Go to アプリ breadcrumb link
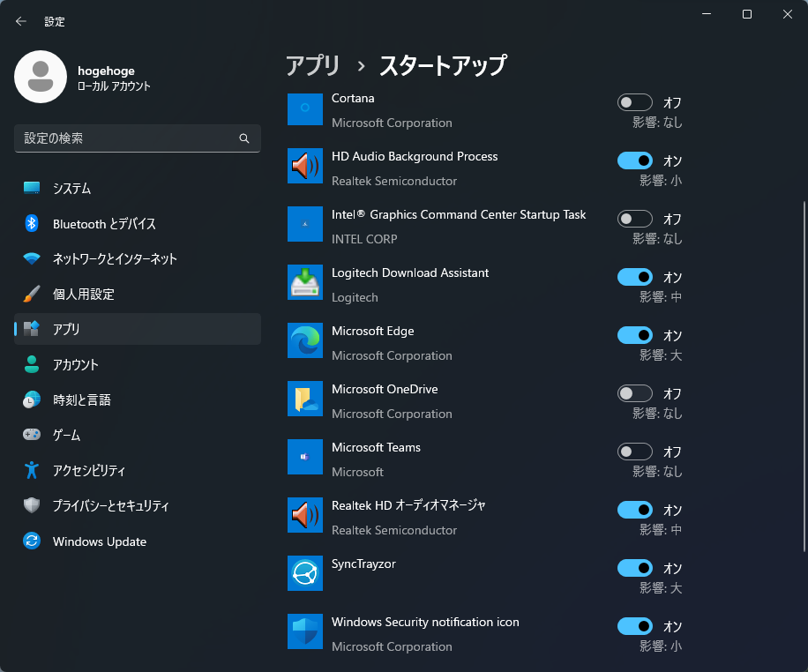 tap(313, 65)
